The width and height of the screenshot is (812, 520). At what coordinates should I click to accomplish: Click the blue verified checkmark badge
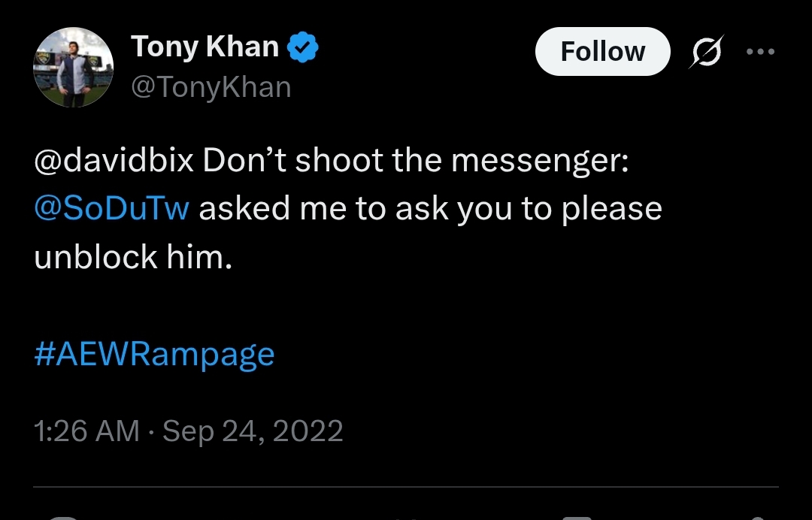click(x=304, y=48)
